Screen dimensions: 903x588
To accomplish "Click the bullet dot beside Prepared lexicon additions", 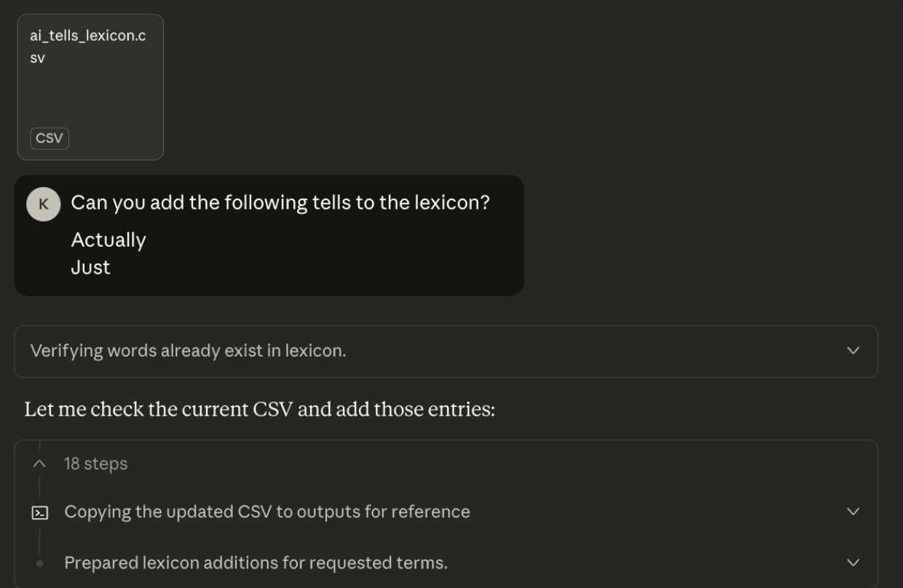I will (40, 563).
